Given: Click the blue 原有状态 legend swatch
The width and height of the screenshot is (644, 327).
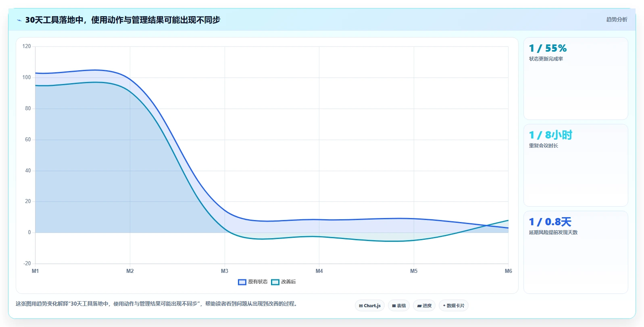Looking at the screenshot, I should pos(242,282).
